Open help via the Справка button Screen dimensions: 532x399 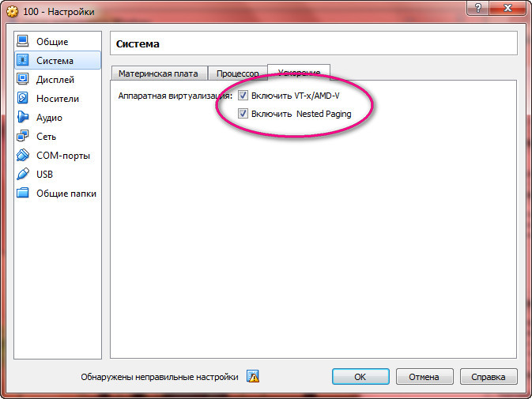pos(489,377)
